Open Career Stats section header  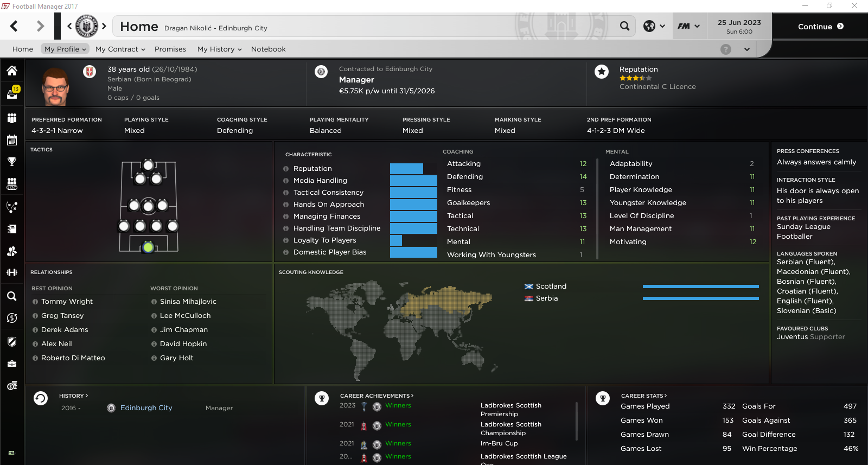644,396
